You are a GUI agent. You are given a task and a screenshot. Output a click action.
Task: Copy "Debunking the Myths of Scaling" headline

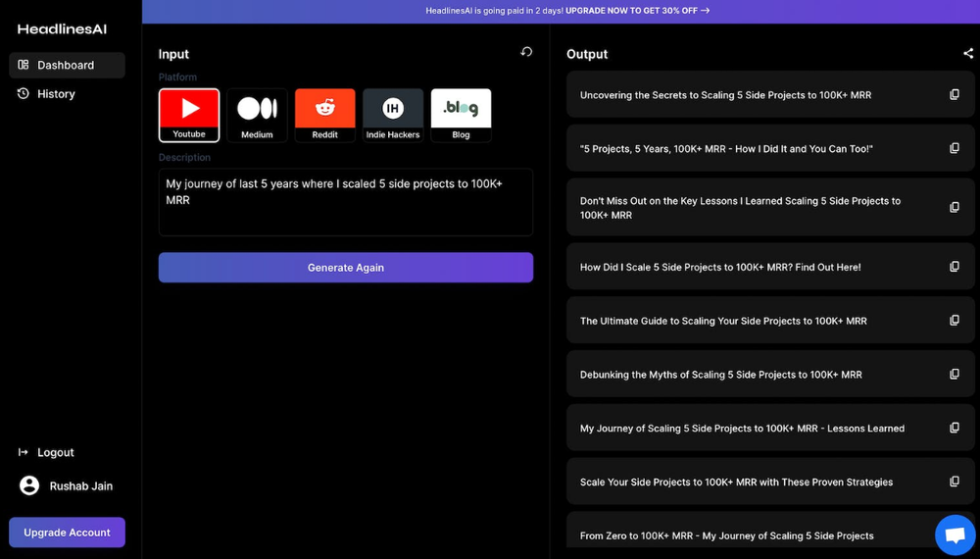pos(955,374)
